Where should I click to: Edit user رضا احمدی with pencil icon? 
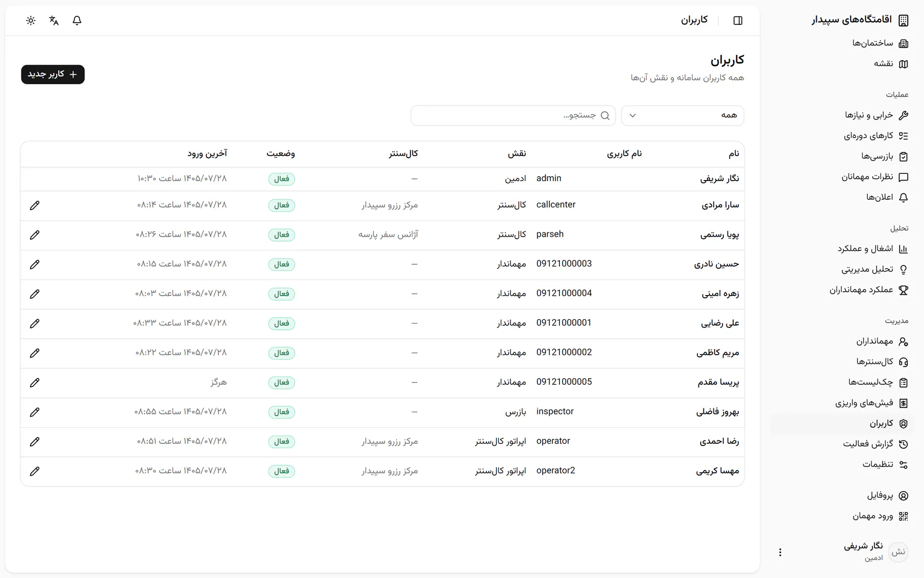(x=35, y=442)
